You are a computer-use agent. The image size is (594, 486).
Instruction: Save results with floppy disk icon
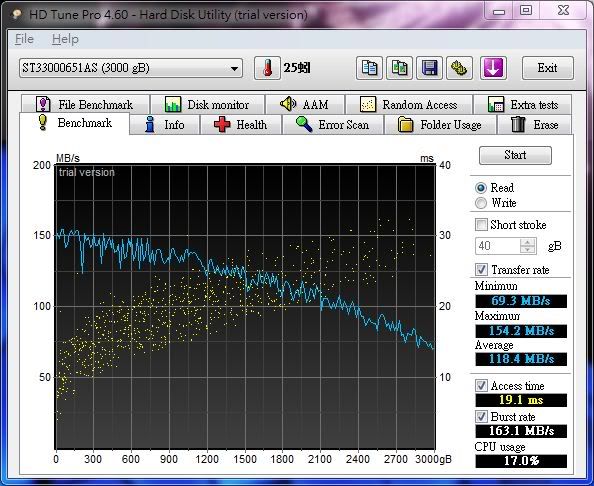pyautogui.click(x=429, y=68)
